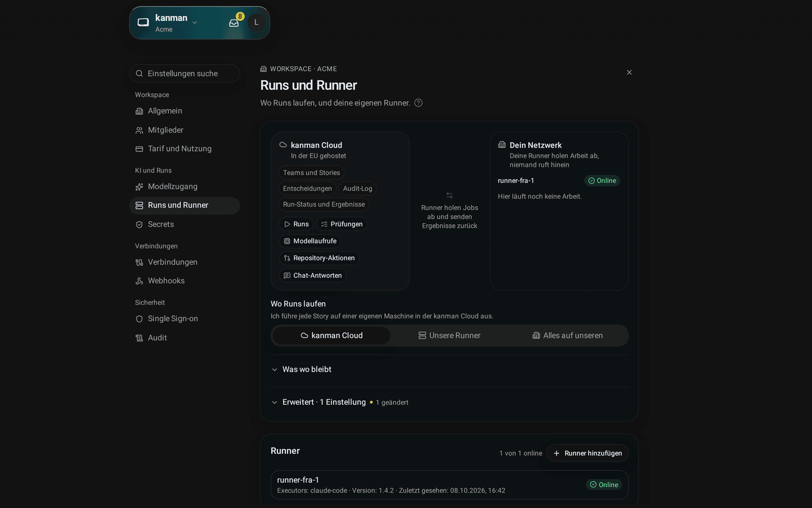Open the Secrets settings page
The width and height of the screenshot is (812, 508).
pyautogui.click(x=184, y=225)
